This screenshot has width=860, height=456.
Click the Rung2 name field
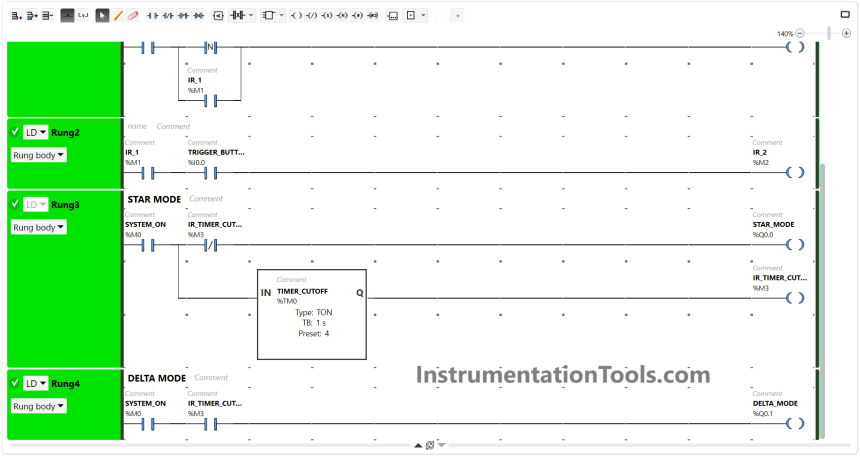(x=137, y=126)
